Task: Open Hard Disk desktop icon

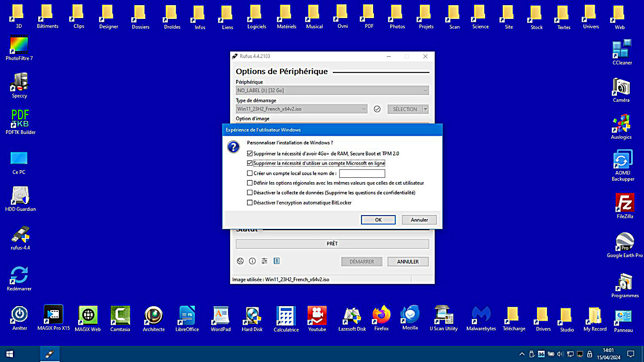Action: [x=252, y=319]
